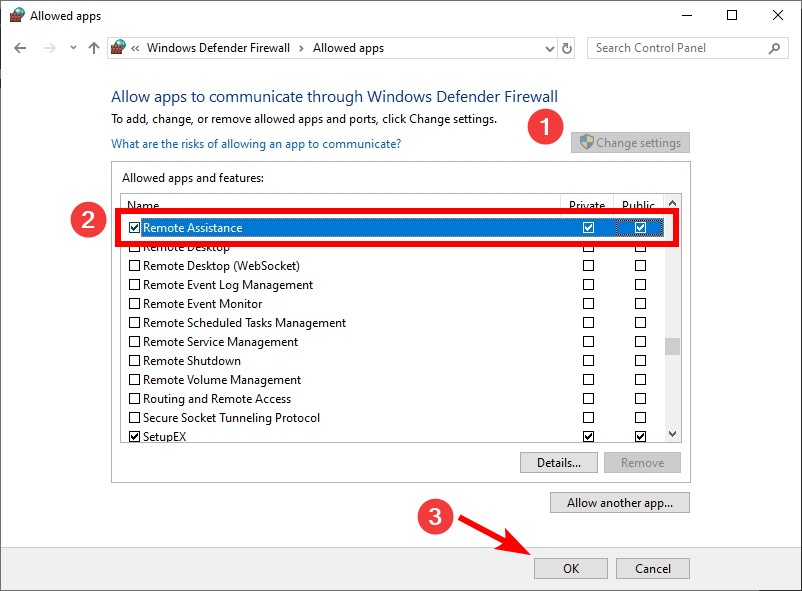Screen dimensions: 802x591
Task: Allow Private for Routing and Remote Access
Action: (x=588, y=399)
